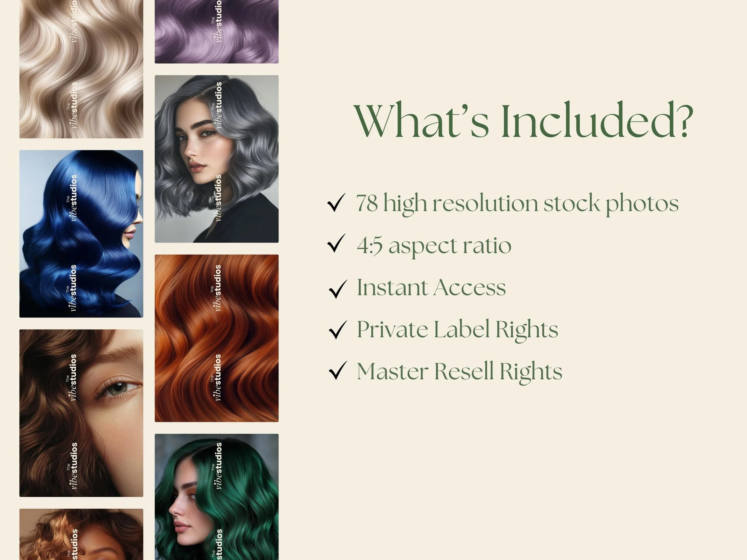The width and height of the screenshot is (747, 560).
Task: Open the green hair woman photo
Action: pyautogui.click(x=216, y=497)
